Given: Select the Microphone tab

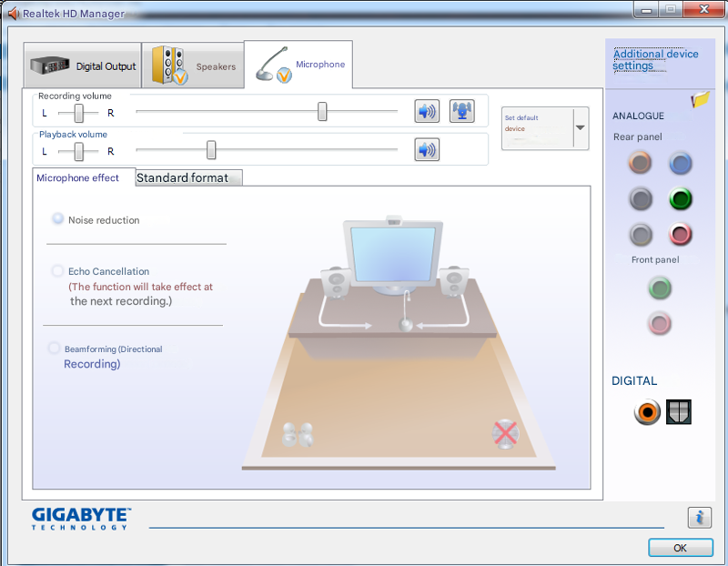Looking at the screenshot, I should coord(298,65).
